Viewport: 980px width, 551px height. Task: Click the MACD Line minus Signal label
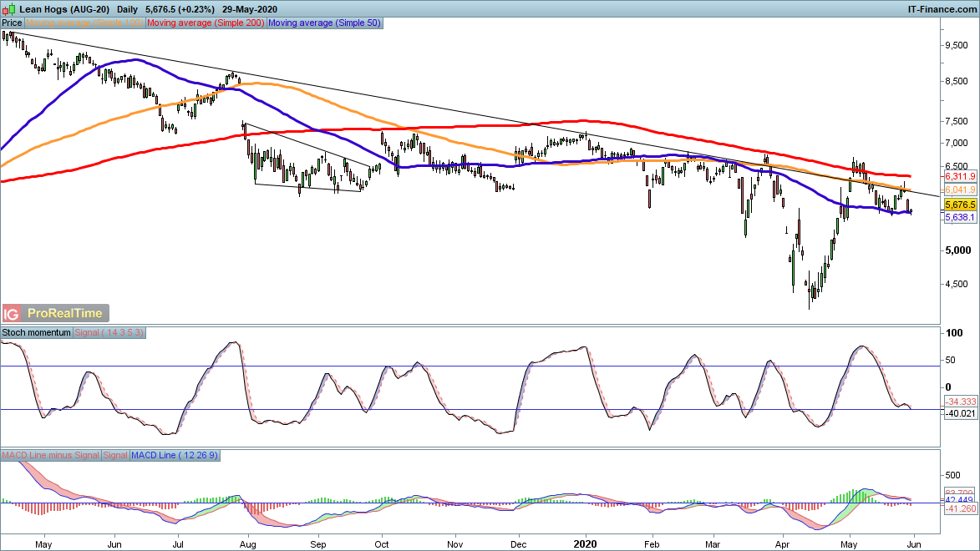click(50, 456)
